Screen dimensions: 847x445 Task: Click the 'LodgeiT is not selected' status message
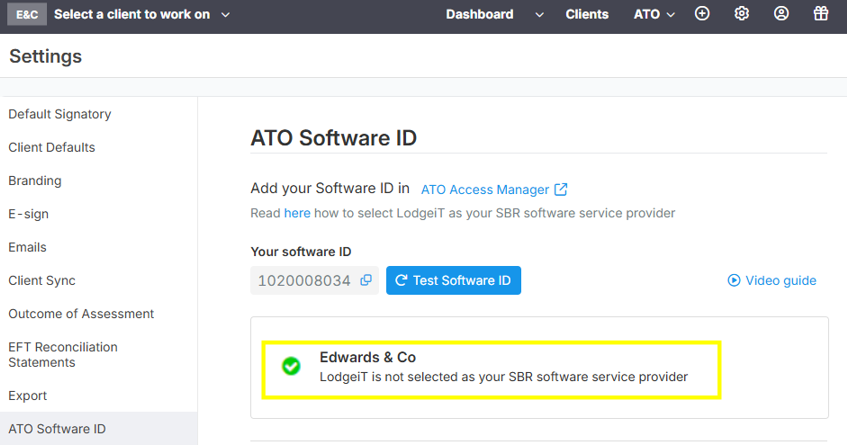503,376
